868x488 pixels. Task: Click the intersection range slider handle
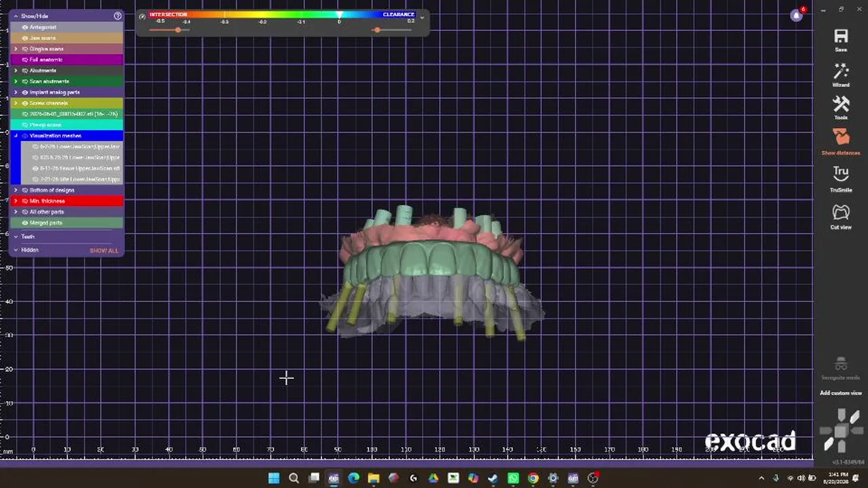coord(178,30)
